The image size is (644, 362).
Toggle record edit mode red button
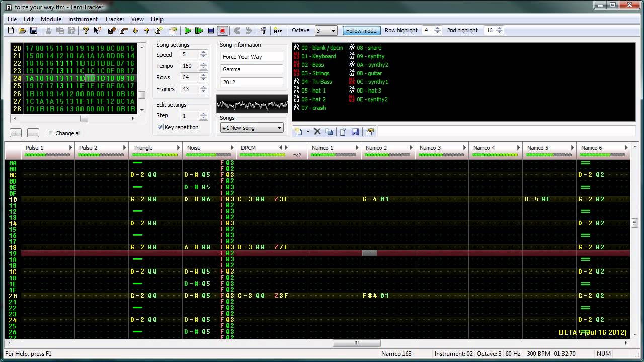click(222, 31)
